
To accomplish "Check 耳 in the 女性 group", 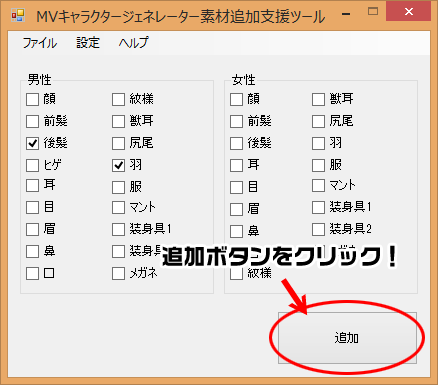I will [236, 165].
